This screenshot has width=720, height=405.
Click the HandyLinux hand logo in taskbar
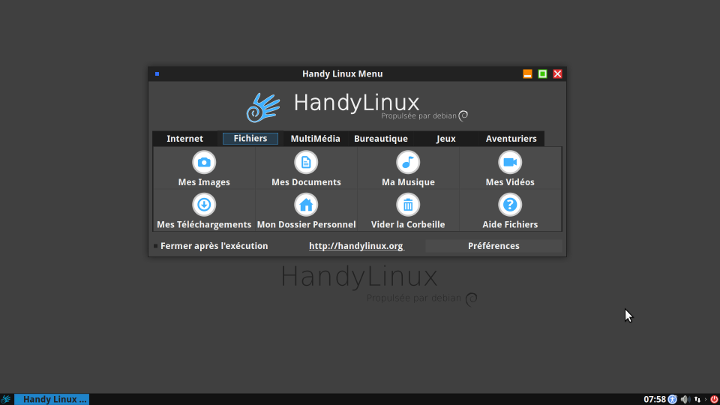click(6, 399)
